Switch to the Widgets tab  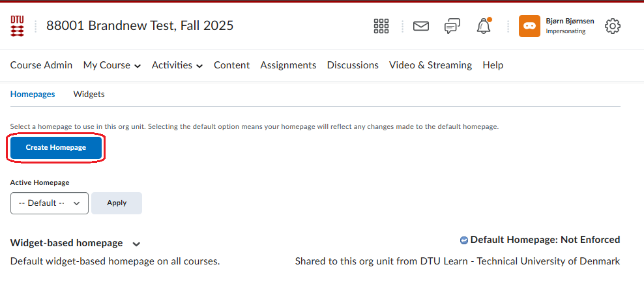[89, 94]
